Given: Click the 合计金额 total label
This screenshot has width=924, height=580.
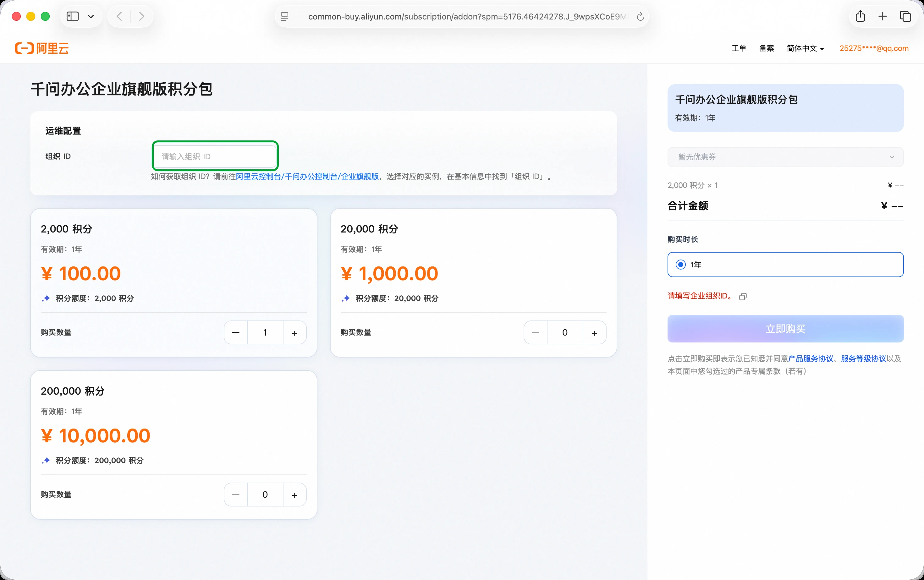Looking at the screenshot, I should tap(688, 206).
